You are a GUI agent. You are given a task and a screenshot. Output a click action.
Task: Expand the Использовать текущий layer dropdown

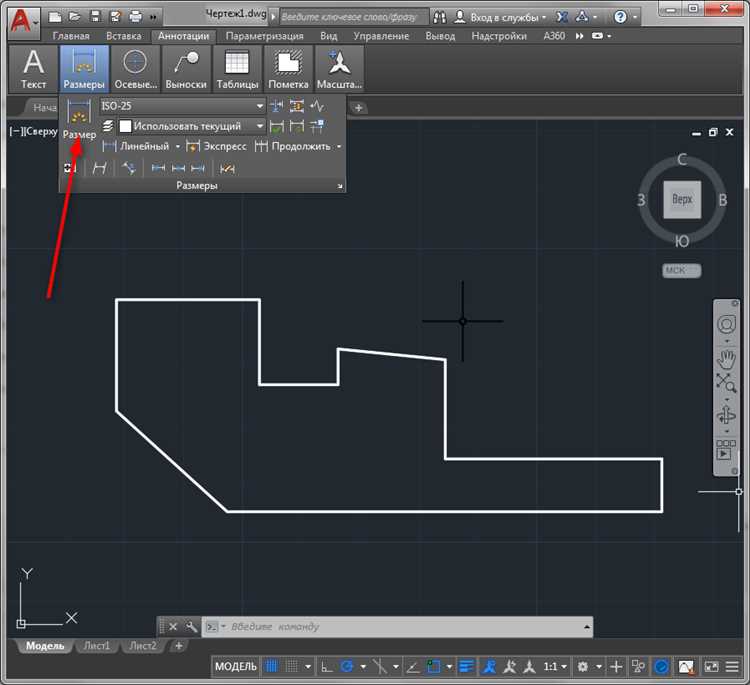[260, 127]
